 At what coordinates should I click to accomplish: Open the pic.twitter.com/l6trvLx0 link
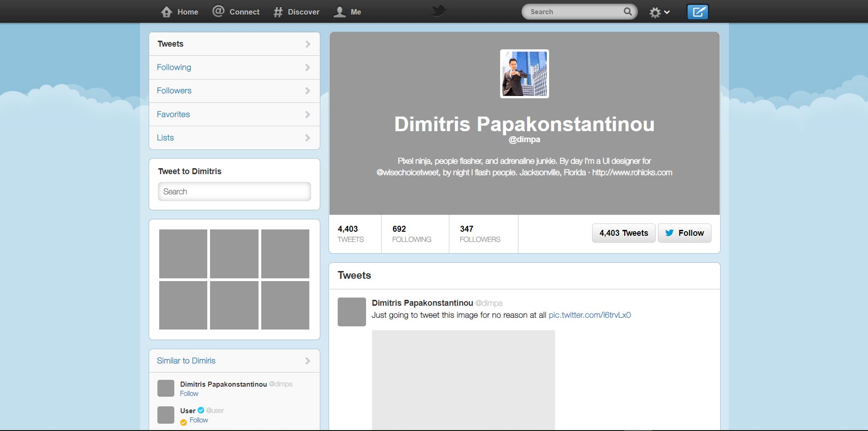tap(589, 315)
